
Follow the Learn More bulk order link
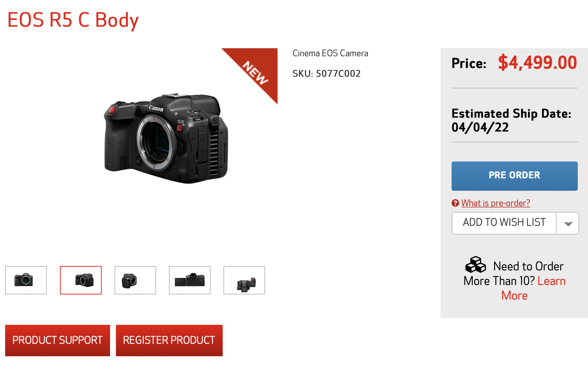pyautogui.click(x=533, y=288)
